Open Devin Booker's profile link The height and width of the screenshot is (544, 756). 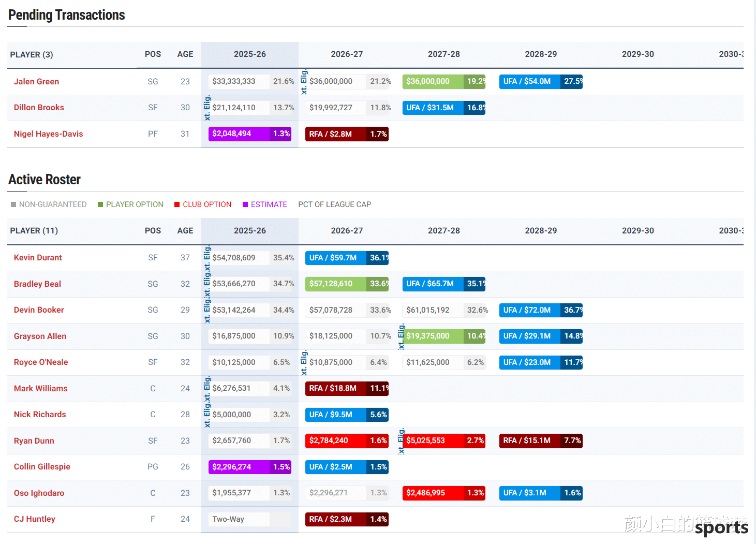[39, 310]
